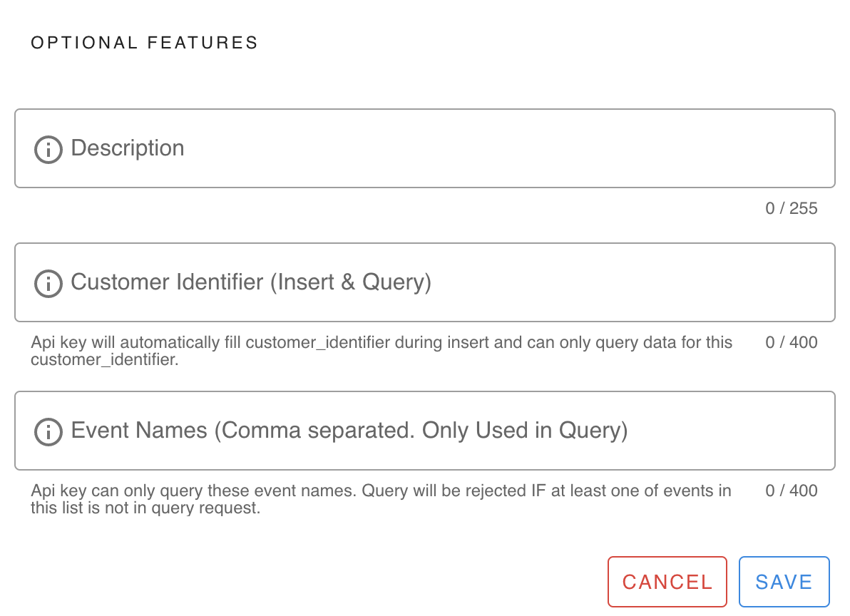Click the info icon beside Customer Identifier
The image size is (850, 616).
click(x=48, y=283)
